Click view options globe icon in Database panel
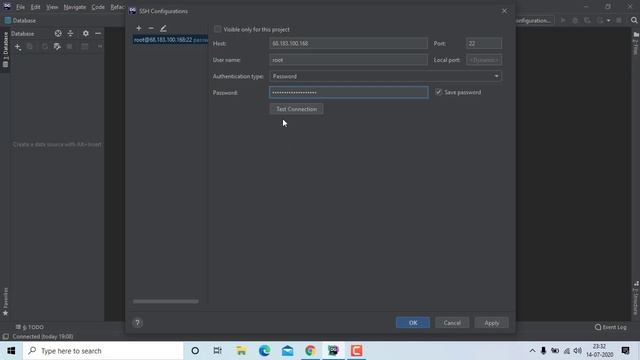 (x=58, y=33)
